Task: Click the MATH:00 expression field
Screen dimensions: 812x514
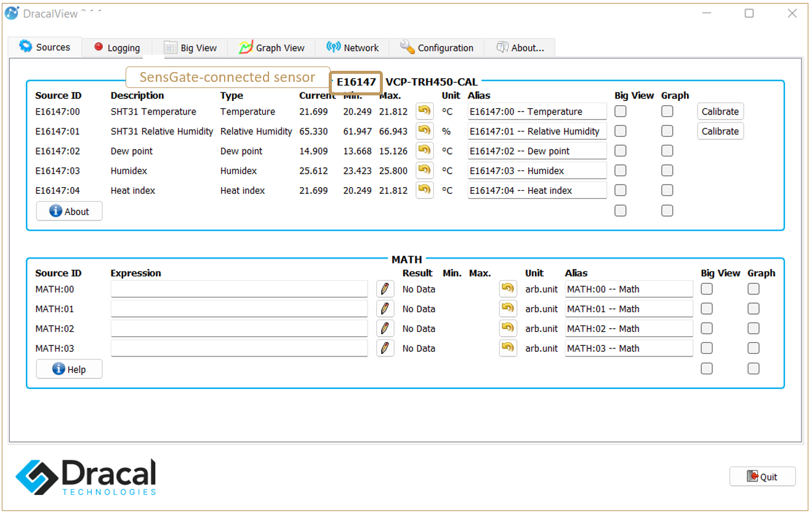Action: click(239, 289)
